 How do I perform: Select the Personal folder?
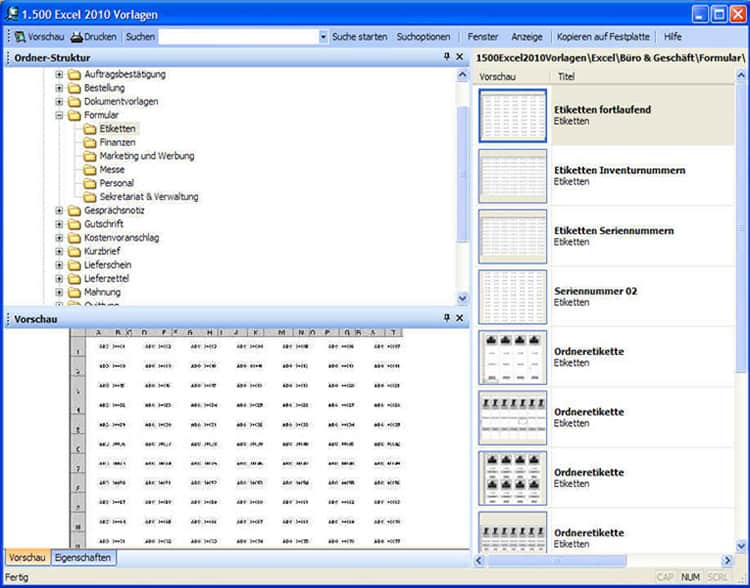click(x=117, y=183)
